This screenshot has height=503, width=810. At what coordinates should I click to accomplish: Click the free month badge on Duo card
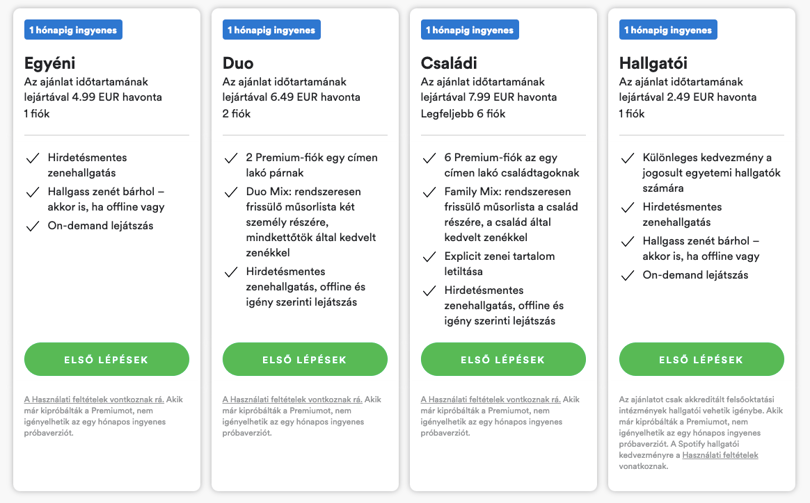[272, 29]
